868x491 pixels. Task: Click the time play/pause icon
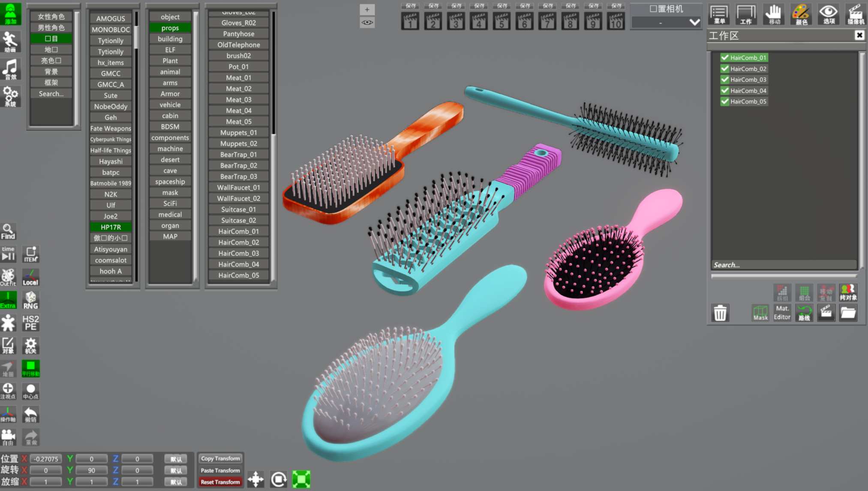(8, 254)
